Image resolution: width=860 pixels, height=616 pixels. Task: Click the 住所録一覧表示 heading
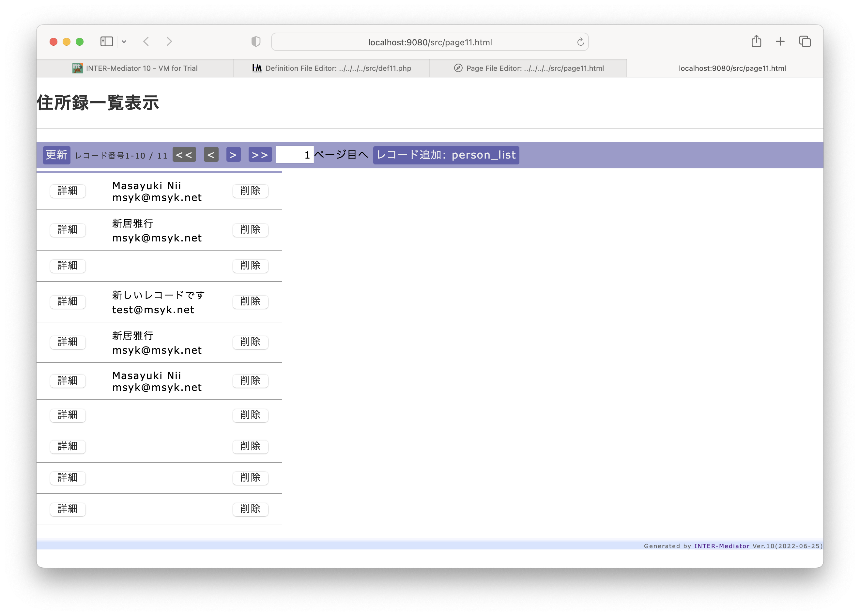point(98,102)
